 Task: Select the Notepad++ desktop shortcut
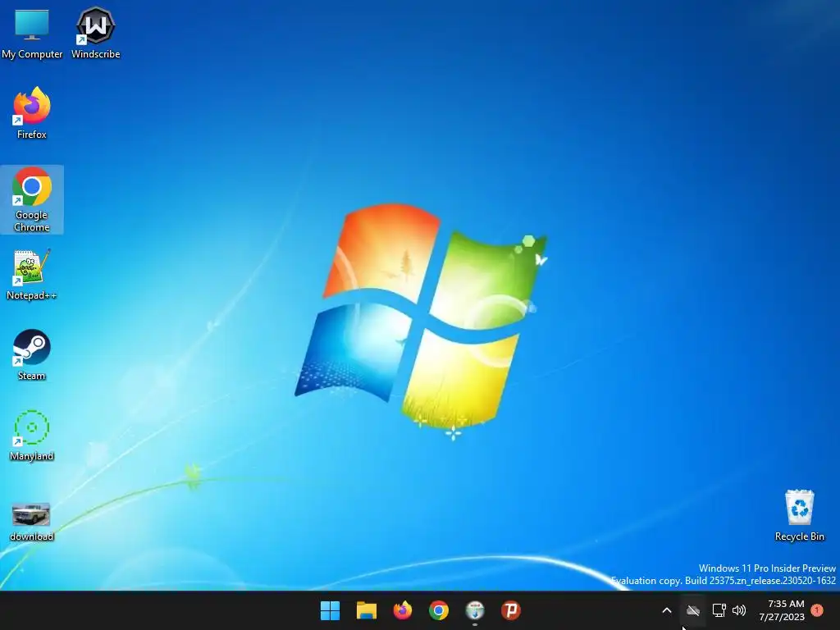[32, 275]
